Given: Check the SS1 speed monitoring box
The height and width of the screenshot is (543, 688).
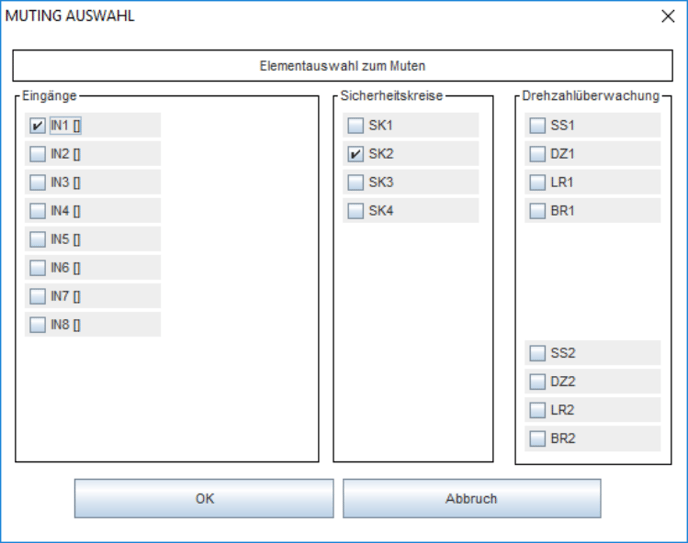Looking at the screenshot, I should pos(537,126).
